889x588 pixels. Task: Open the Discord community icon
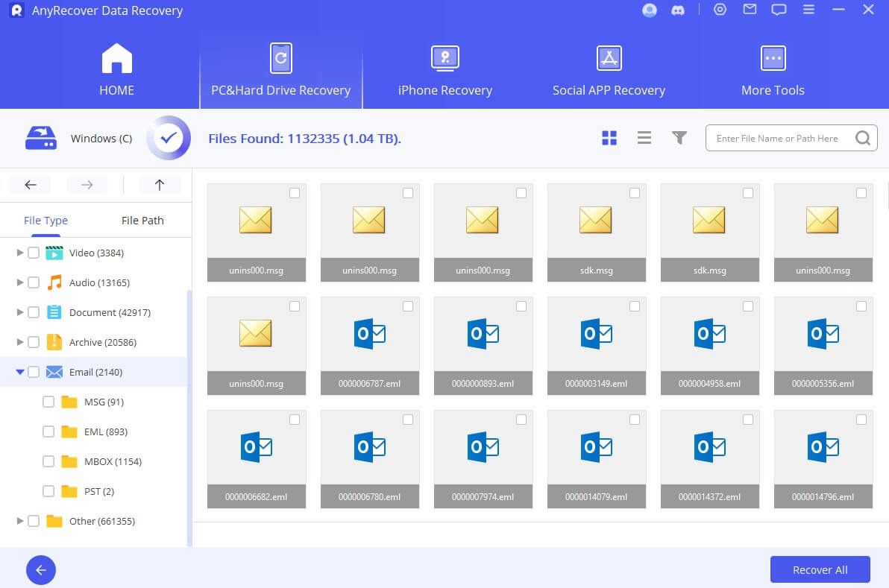click(x=678, y=10)
